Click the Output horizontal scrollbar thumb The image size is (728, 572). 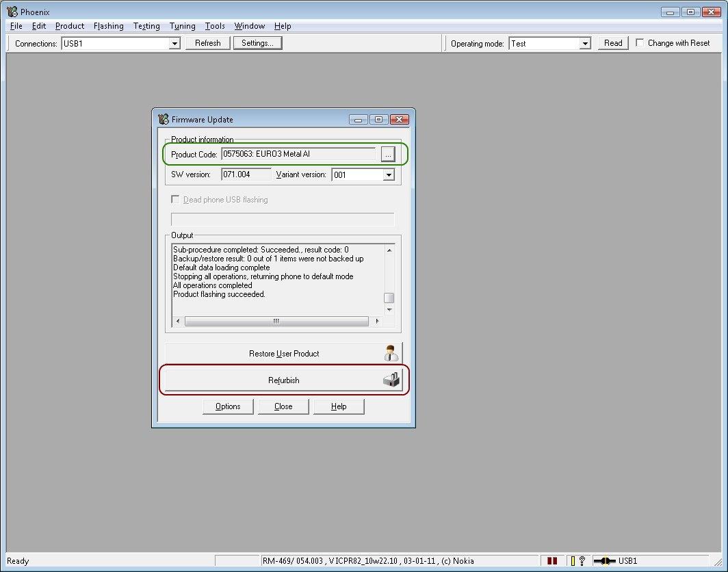(276, 321)
